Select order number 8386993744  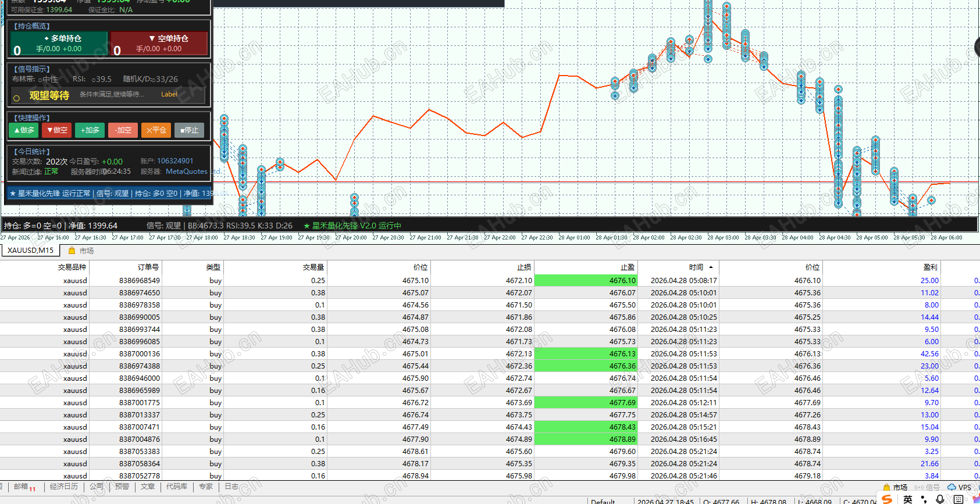[x=140, y=330]
